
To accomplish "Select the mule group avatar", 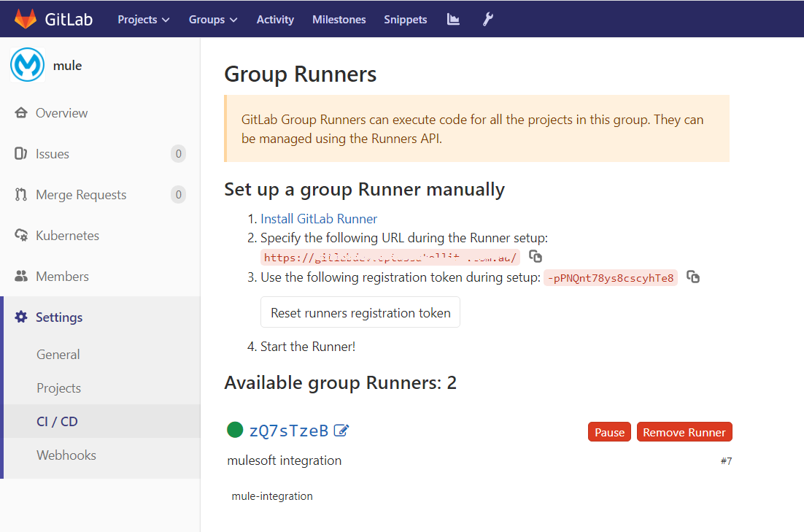I will 27,65.
